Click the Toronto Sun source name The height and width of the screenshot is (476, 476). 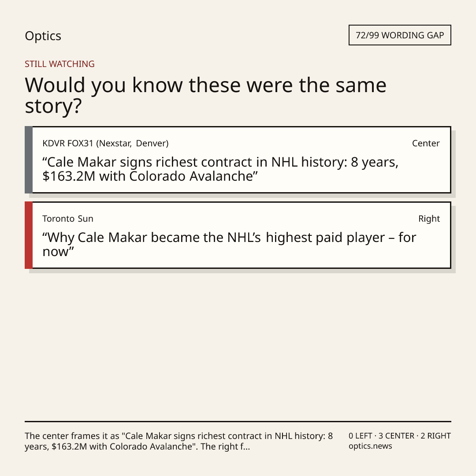(68, 219)
